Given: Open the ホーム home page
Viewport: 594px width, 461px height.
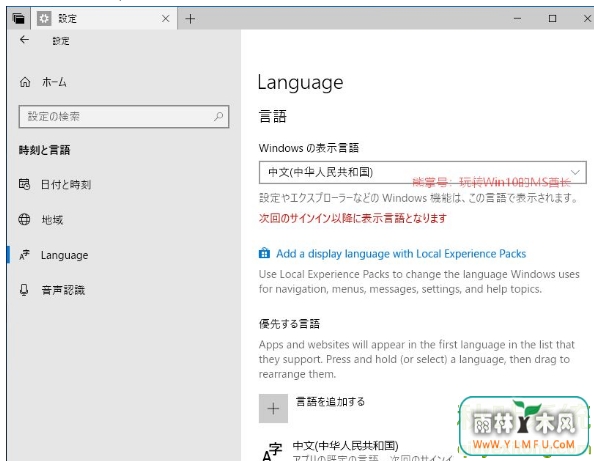Looking at the screenshot, I should [54, 82].
